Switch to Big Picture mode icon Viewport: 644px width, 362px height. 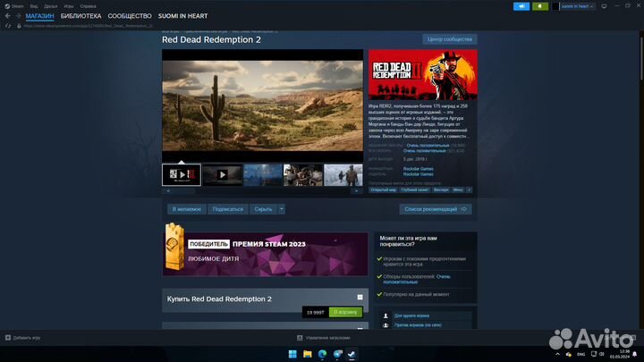[x=604, y=6]
